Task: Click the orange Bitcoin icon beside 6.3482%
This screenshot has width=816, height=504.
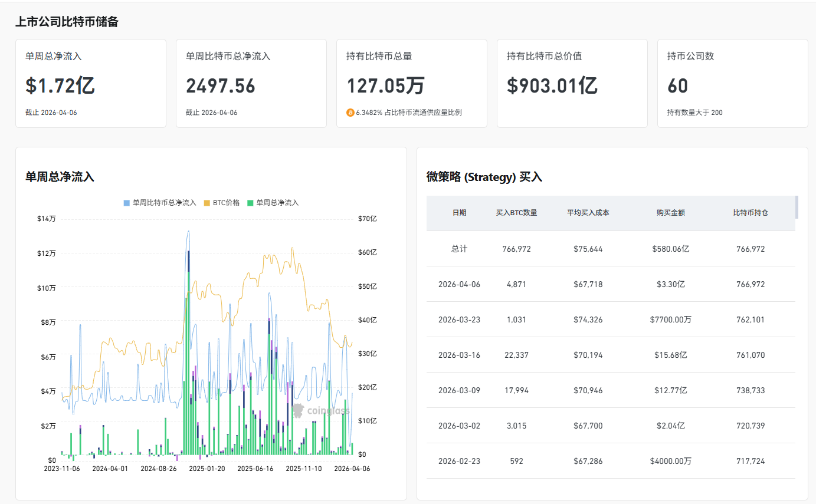Action: tap(350, 113)
